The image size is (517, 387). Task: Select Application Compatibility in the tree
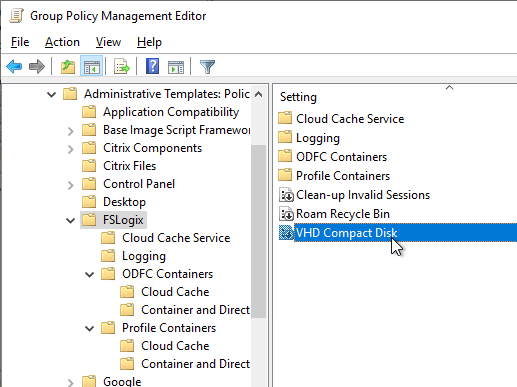tap(171, 112)
